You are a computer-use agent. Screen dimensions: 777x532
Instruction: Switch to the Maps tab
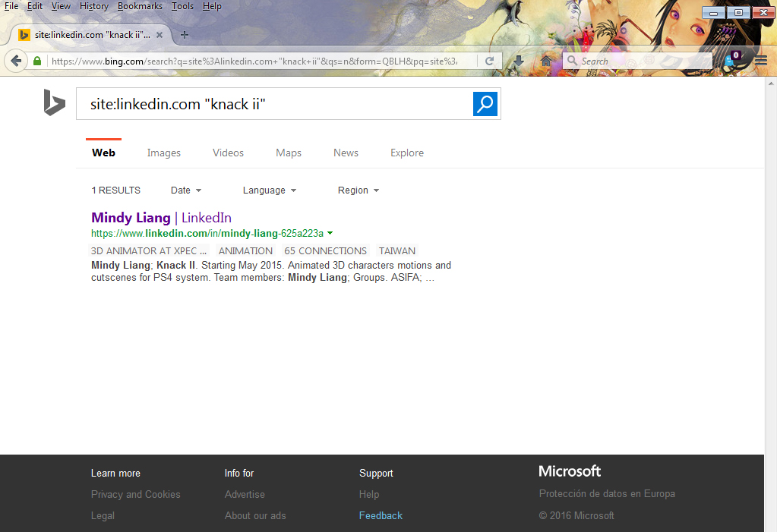pyautogui.click(x=289, y=153)
